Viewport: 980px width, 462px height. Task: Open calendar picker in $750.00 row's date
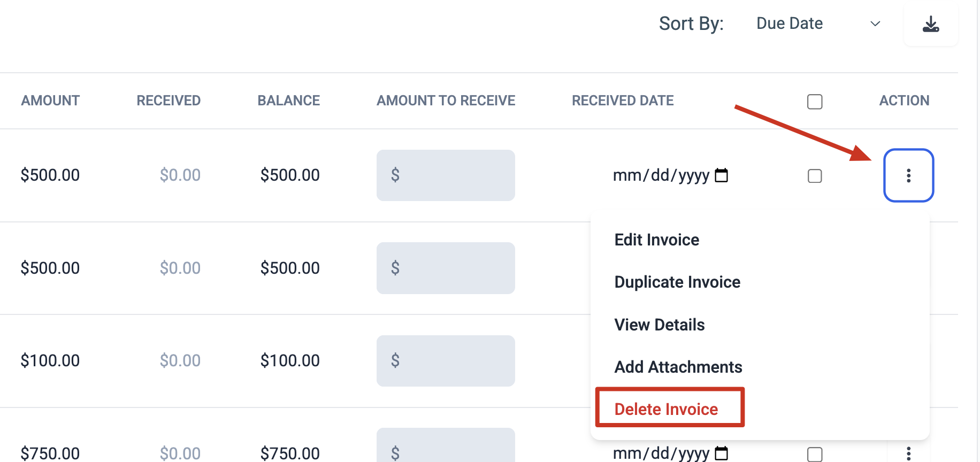(722, 453)
